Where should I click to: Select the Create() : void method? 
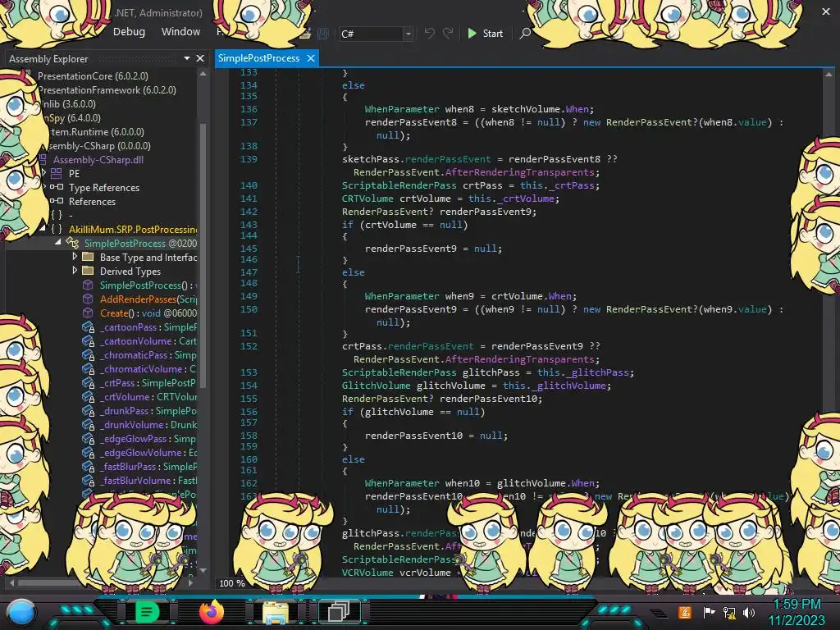(148, 313)
